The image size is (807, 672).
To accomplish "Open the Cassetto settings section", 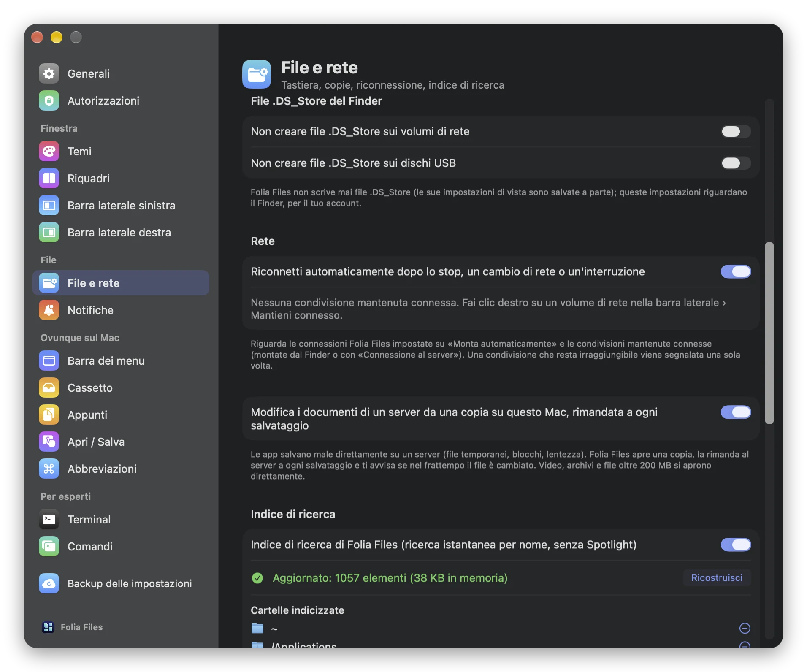I will tap(121, 388).
